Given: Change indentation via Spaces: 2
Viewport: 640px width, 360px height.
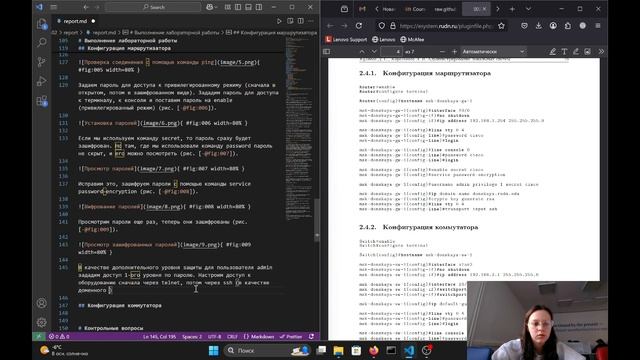Looking at the screenshot, I should click(192, 337).
